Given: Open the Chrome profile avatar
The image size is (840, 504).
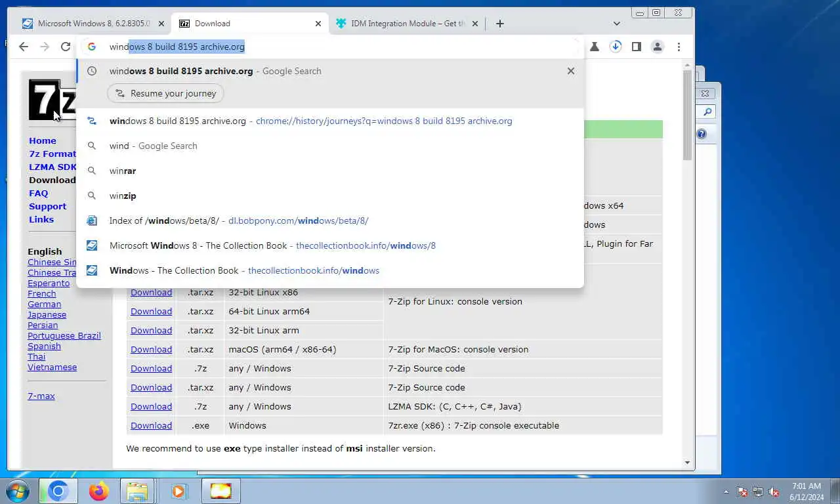Looking at the screenshot, I should click(657, 47).
